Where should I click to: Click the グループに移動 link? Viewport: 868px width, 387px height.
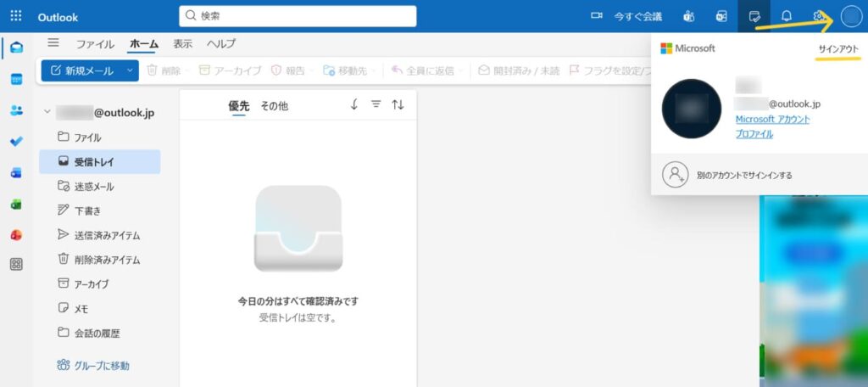[93, 366]
